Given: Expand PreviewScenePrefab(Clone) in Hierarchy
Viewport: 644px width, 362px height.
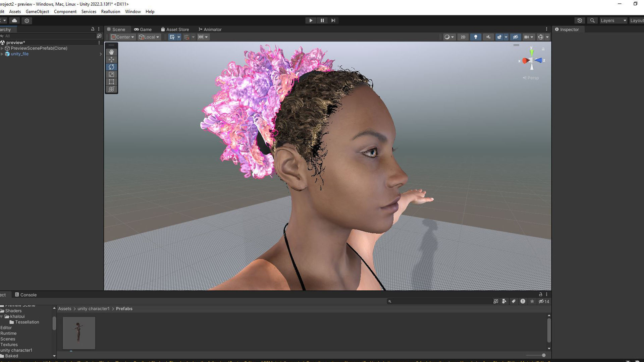Looking at the screenshot, I should click(x=2, y=48).
